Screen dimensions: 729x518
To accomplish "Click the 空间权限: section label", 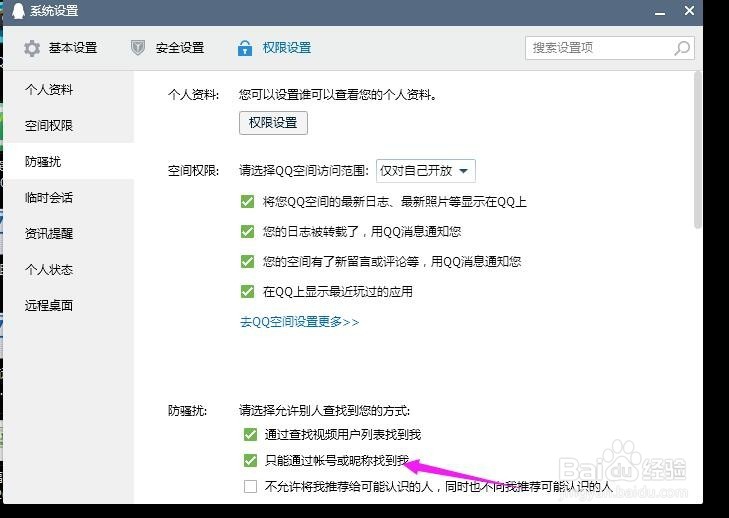I will pyautogui.click(x=193, y=171).
